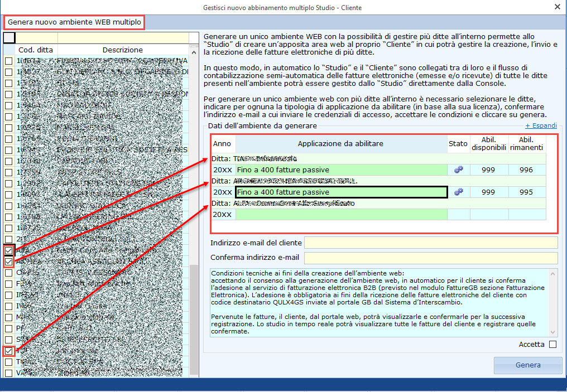
Task: Tick the Accetta checkbox
Action: click(x=552, y=344)
